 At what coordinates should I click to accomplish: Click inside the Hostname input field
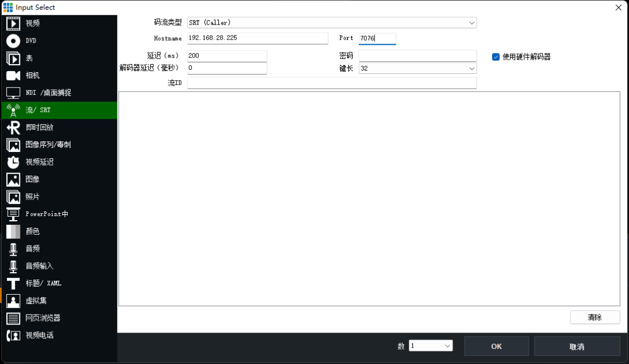[x=256, y=38]
